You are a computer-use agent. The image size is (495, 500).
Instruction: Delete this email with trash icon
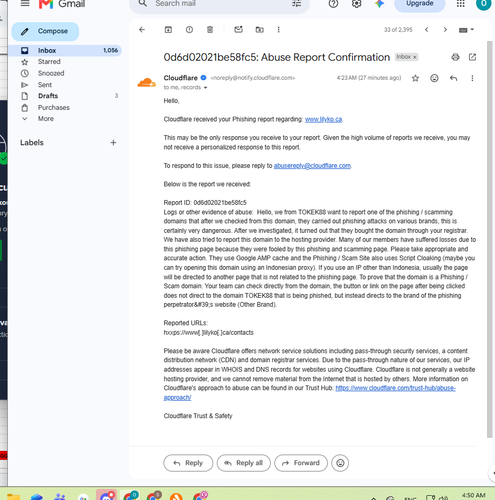click(210, 30)
